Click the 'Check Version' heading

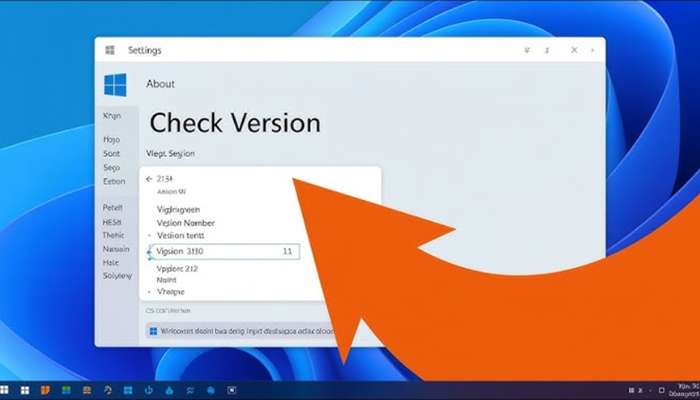(235, 123)
